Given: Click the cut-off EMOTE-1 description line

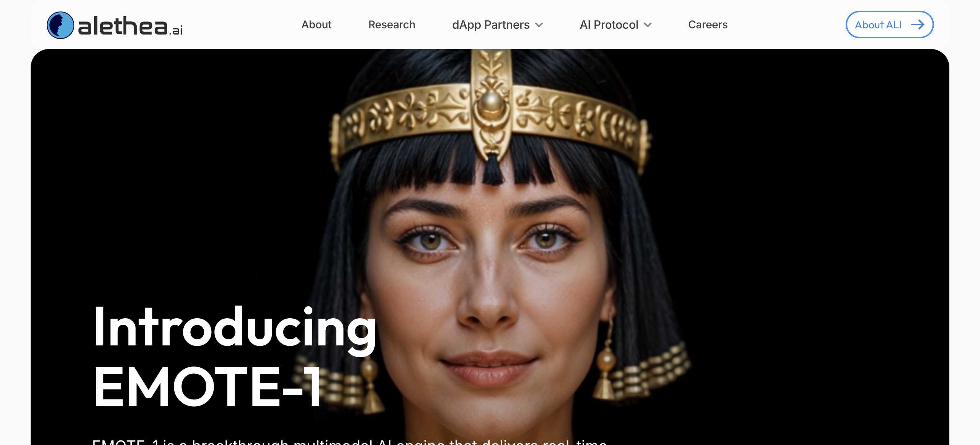Looking at the screenshot, I should coord(349,442).
